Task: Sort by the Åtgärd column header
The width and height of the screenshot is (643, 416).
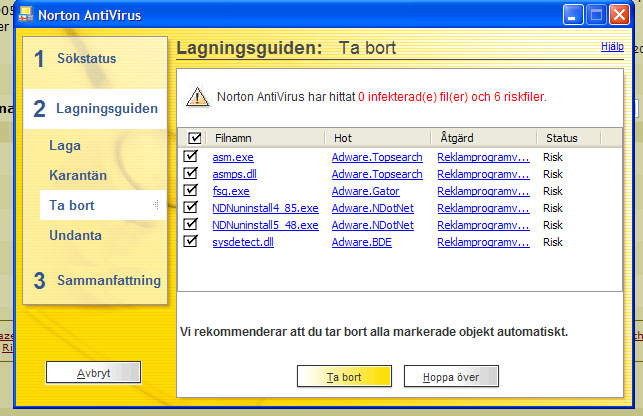Action: [484, 138]
